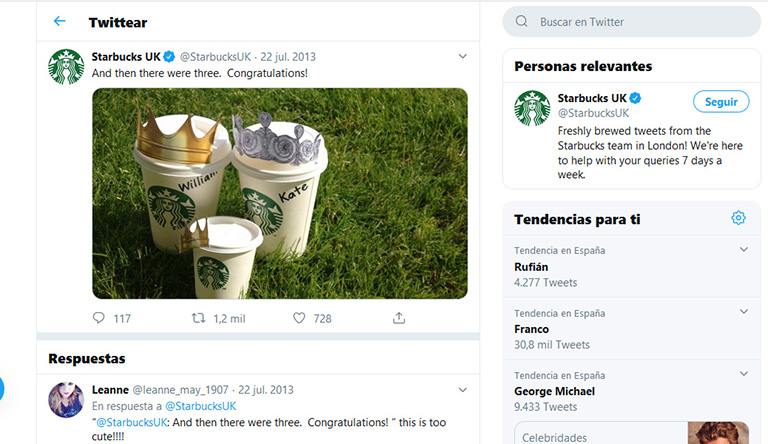Open the George Michael trending topic
The width and height of the screenshot is (768, 444).
[554, 391]
